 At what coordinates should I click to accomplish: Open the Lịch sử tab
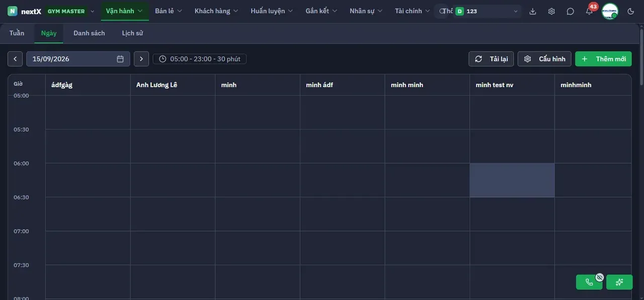(x=132, y=33)
